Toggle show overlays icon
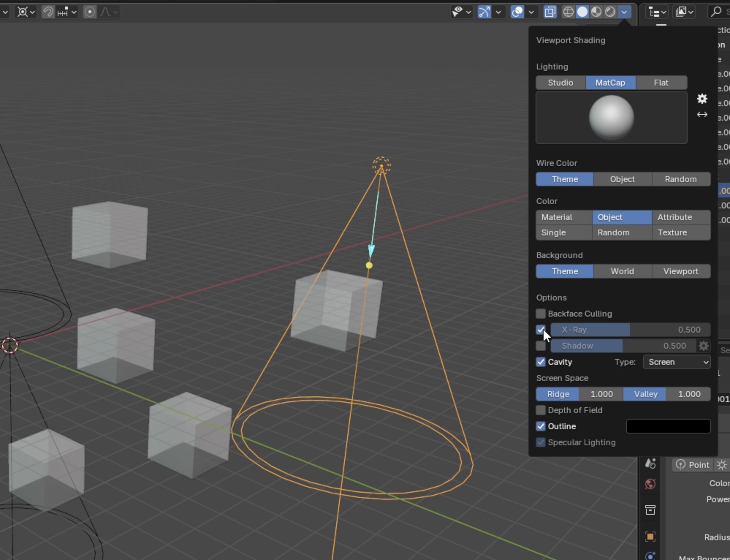Screen dimensions: 730x560 (517, 12)
